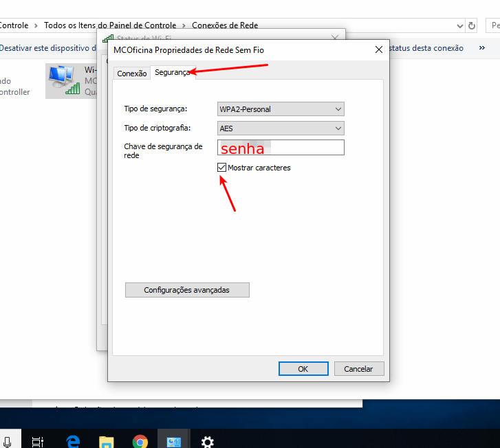This screenshot has width=500, height=448.
Task: Click the Configurações avançadas button
Action: 187,290
